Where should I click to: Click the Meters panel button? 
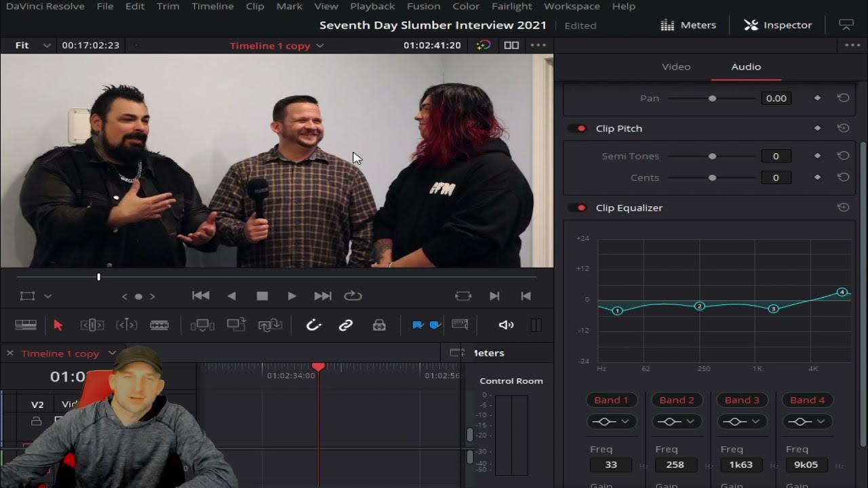(x=688, y=25)
